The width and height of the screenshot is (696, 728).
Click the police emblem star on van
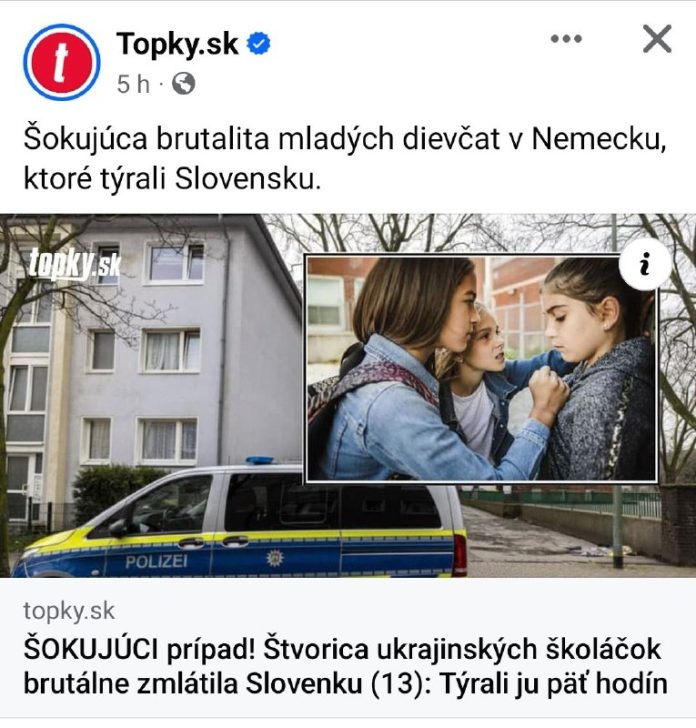274,558
